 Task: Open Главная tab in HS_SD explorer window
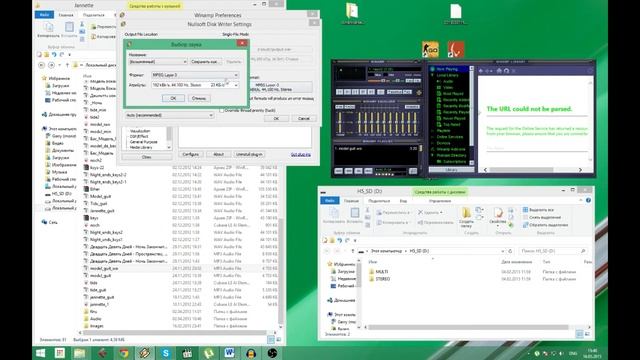351,201
